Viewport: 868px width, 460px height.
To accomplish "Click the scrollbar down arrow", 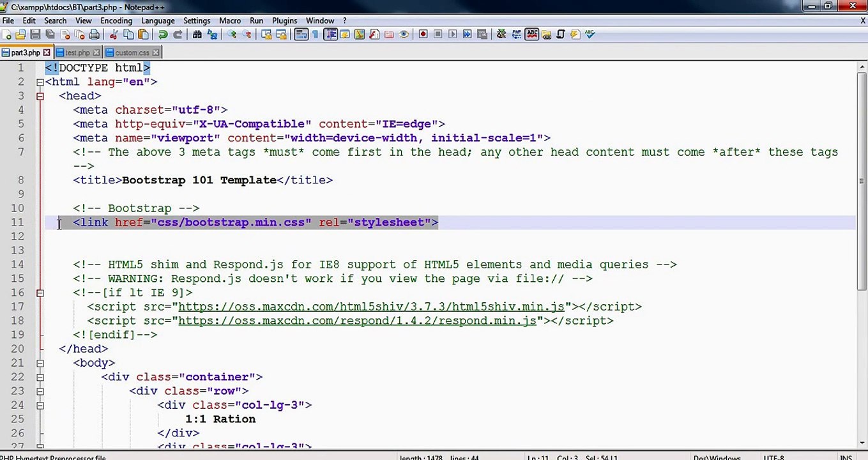I will tap(861, 442).
